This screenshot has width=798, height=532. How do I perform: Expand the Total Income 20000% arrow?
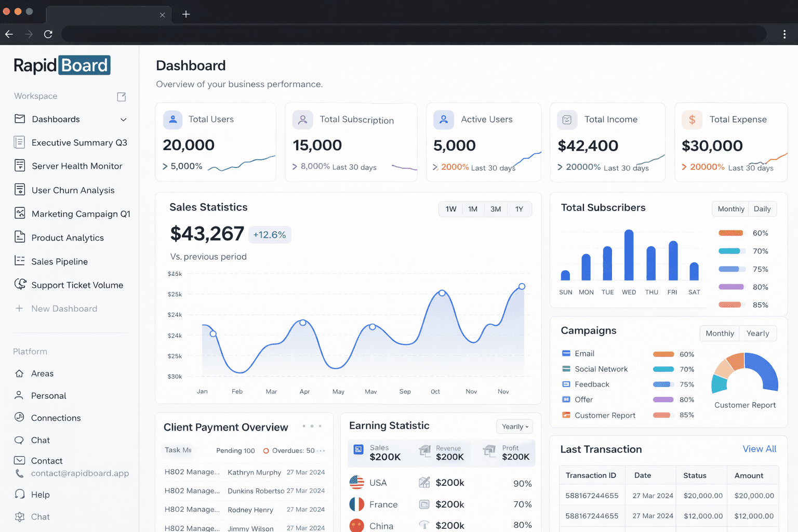pos(560,167)
